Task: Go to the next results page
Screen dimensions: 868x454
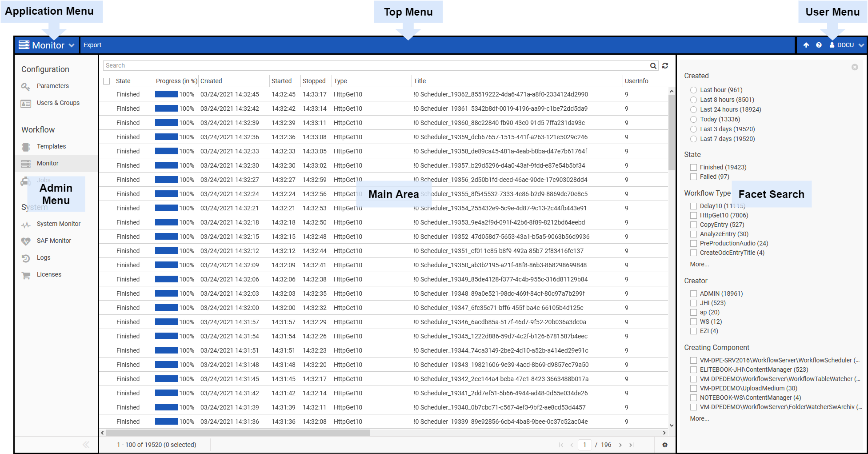Action: coord(620,445)
